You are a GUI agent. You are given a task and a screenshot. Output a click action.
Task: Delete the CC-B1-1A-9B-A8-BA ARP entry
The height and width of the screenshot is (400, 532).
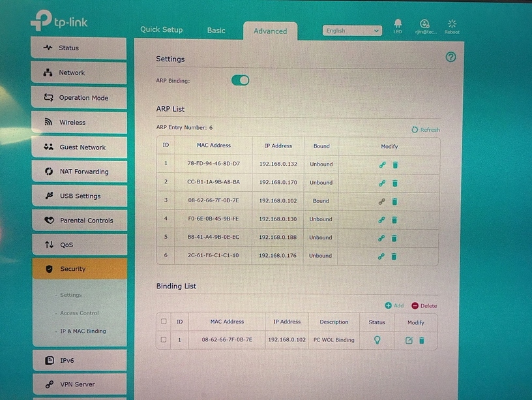pos(395,183)
